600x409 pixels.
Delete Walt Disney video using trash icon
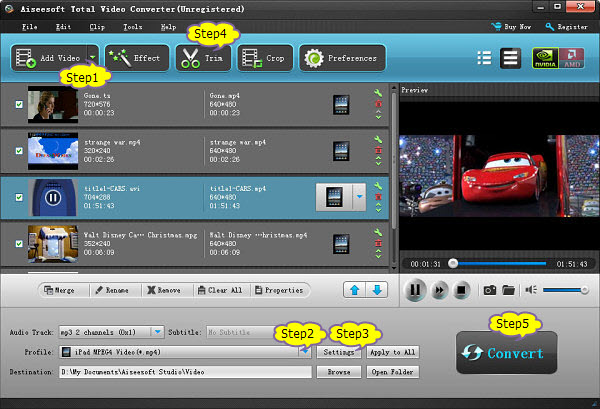coord(378,243)
